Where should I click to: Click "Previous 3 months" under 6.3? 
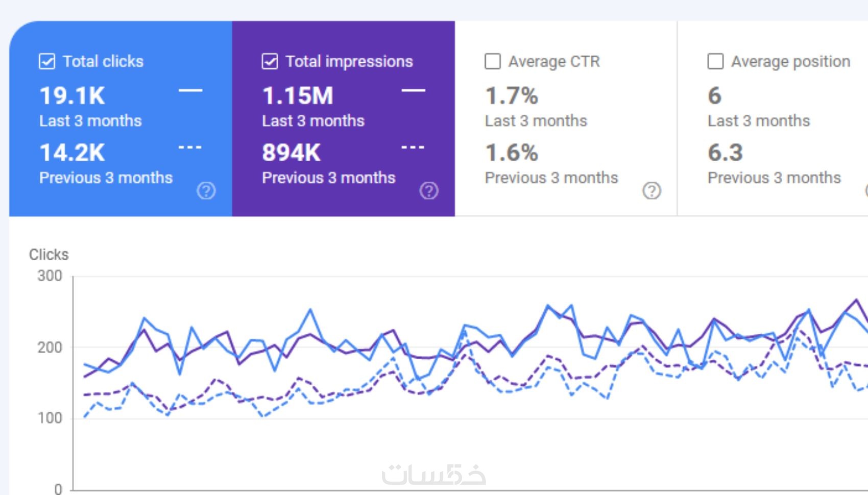pos(774,178)
